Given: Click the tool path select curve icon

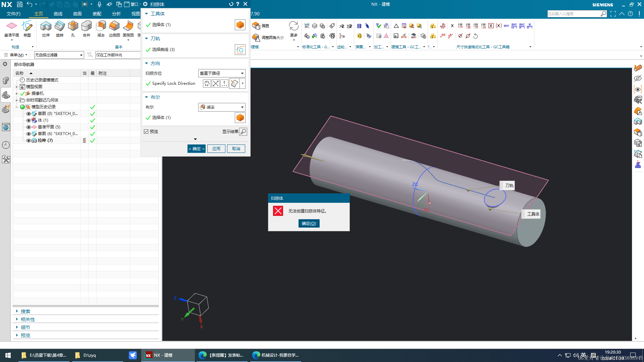Looking at the screenshot, I should (x=240, y=50).
